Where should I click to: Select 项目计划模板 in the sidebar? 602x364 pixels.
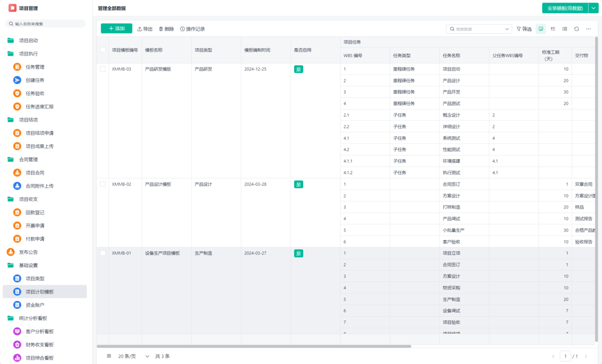(x=45, y=292)
